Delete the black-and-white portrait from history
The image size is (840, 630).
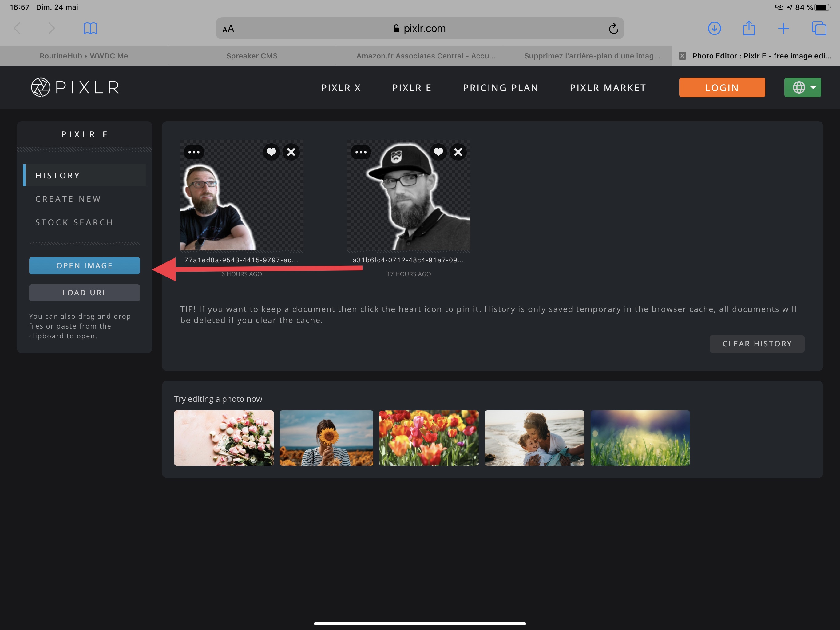coord(458,152)
